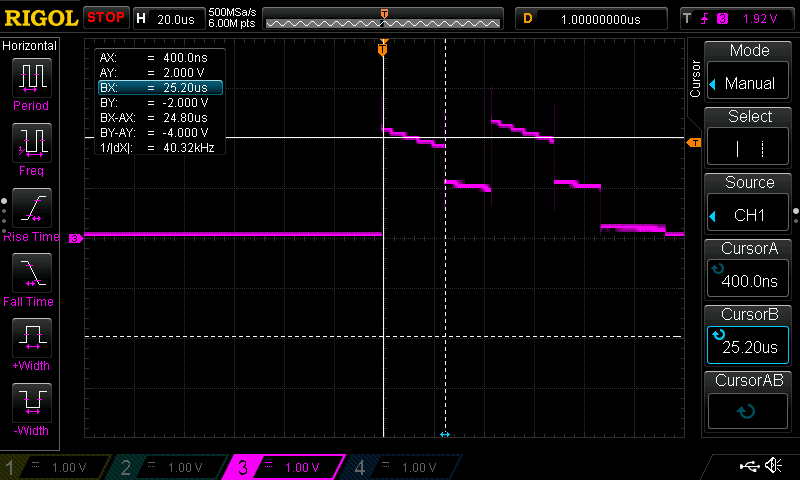800x480 pixels.
Task: Click the AY 2.000 V cursor value
Action: [x=184, y=72]
